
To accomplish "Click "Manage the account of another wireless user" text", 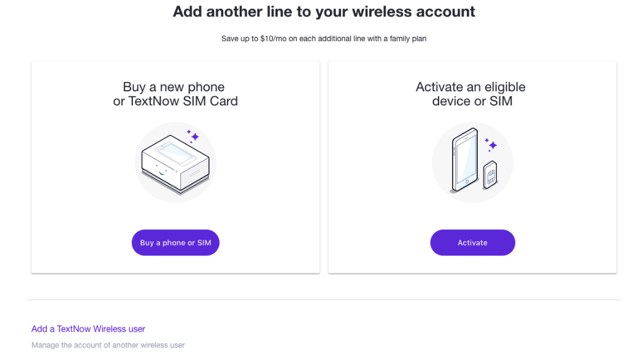I will coord(108,345).
